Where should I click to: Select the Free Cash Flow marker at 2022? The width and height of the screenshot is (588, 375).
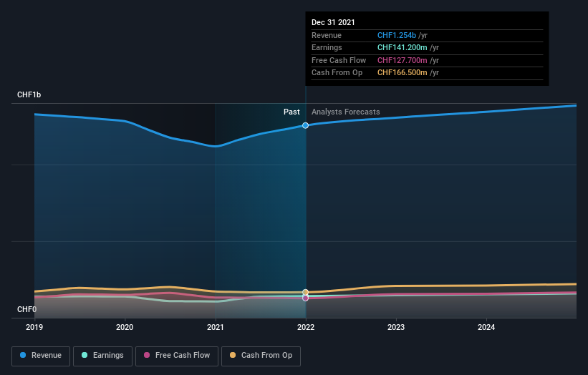pyautogui.click(x=306, y=298)
